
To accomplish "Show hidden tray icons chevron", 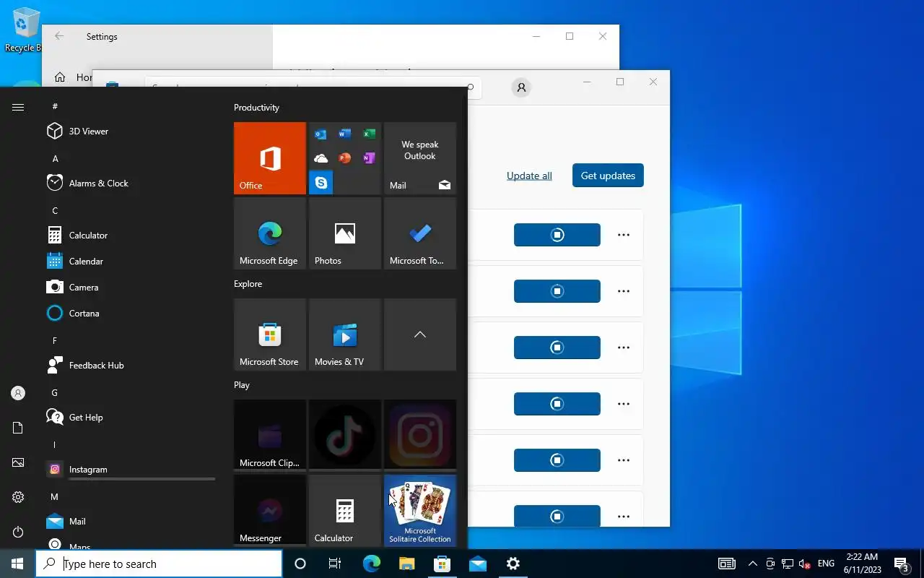I will click(x=752, y=564).
